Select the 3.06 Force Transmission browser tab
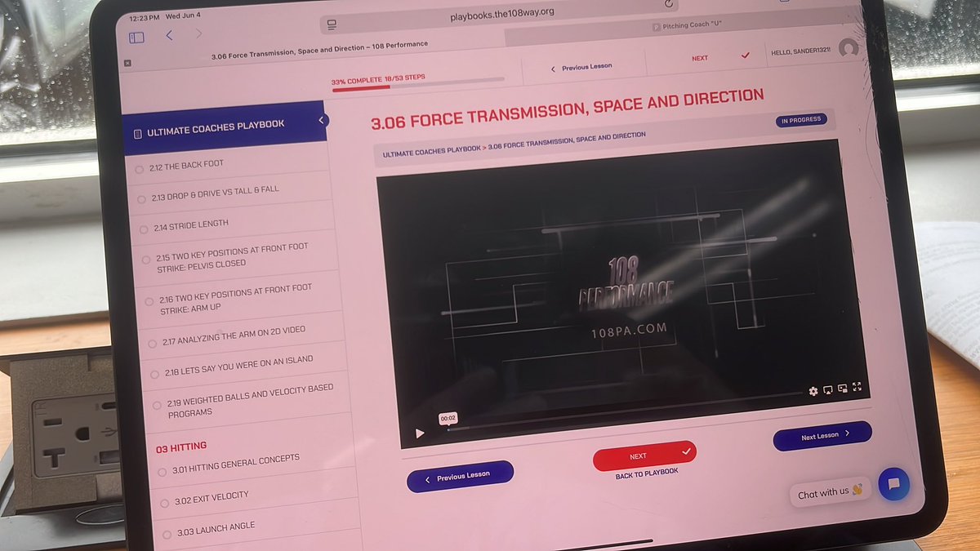The width and height of the screenshot is (980, 551). coord(318,51)
